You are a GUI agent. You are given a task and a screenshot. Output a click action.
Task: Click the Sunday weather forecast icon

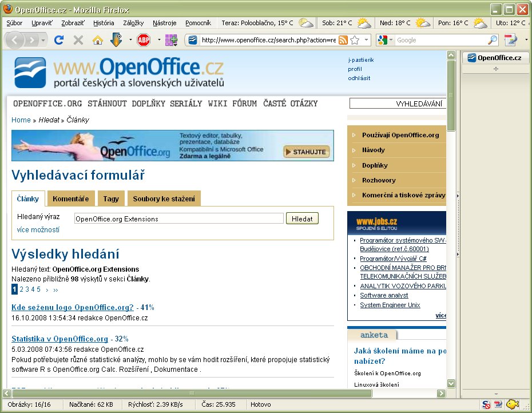423,23
